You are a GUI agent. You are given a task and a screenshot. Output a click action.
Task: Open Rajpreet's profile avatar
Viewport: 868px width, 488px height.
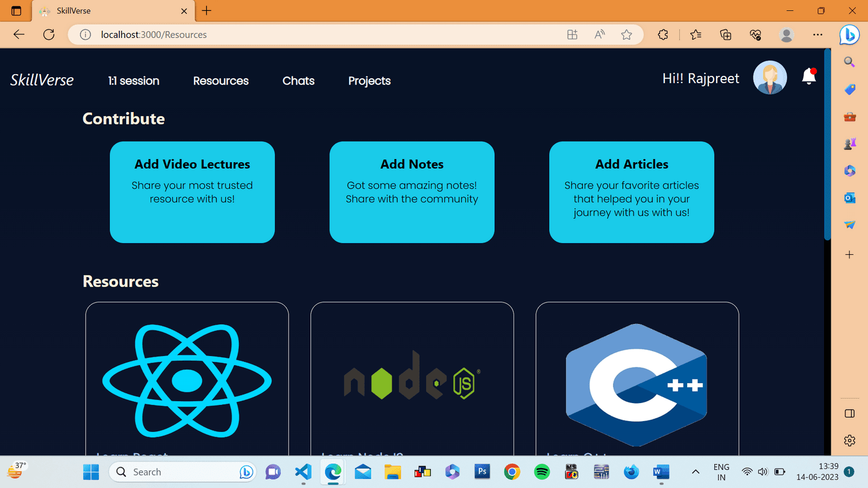coord(770,78)
